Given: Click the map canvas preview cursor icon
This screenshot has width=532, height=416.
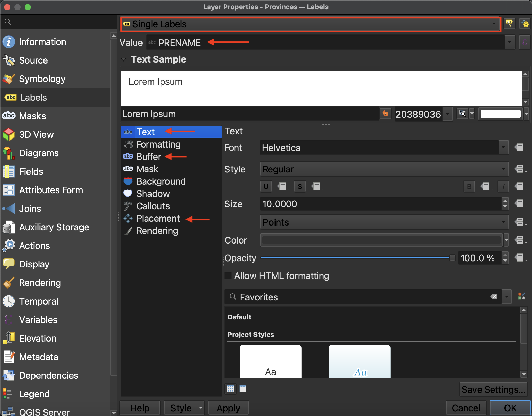Looking at the screenshot, I should (462, 114).
